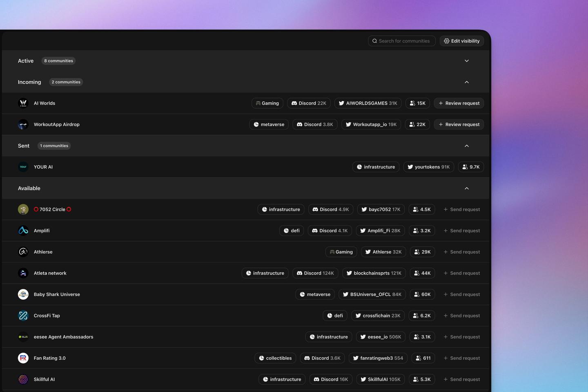Send request to Amplifi
Image resolution: width=588 pixels, height=392 pixels.
coord(462,231)
